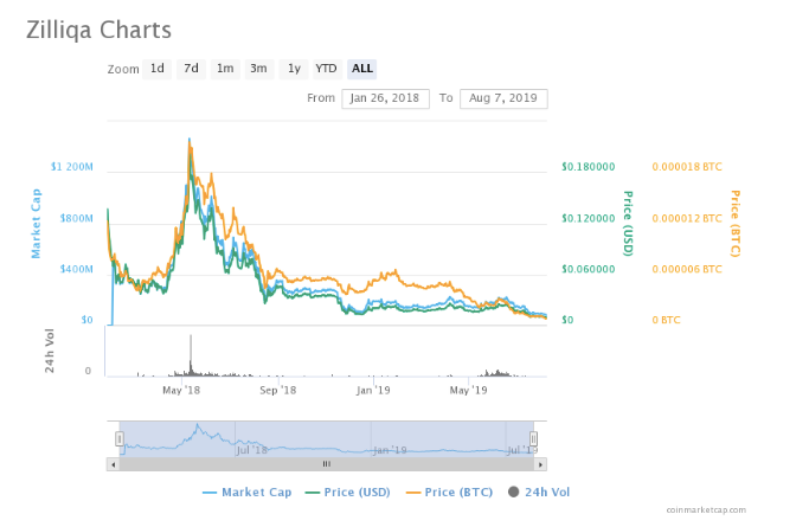Click the Sep '18 x-axis label

pyautogui.click(x=278, y=390)
